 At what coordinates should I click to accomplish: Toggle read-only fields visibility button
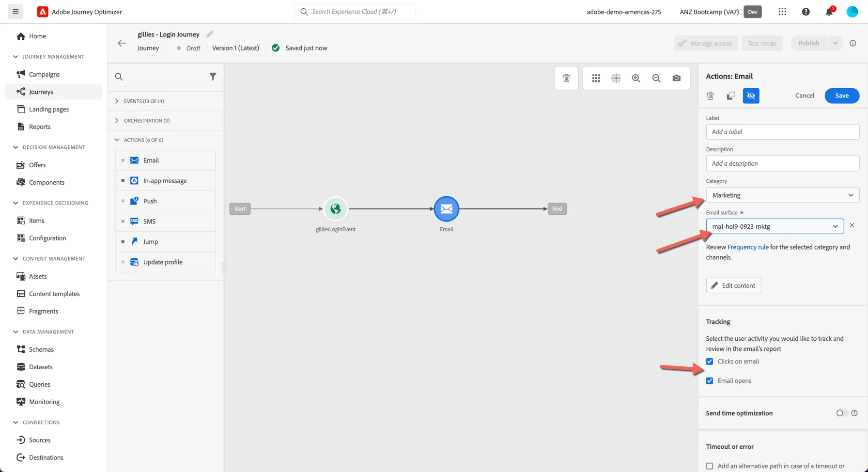(751, 95)
